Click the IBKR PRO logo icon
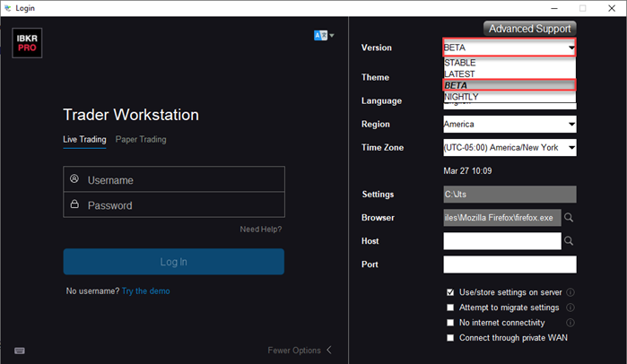The image size is (627, 364). (27, 43)
